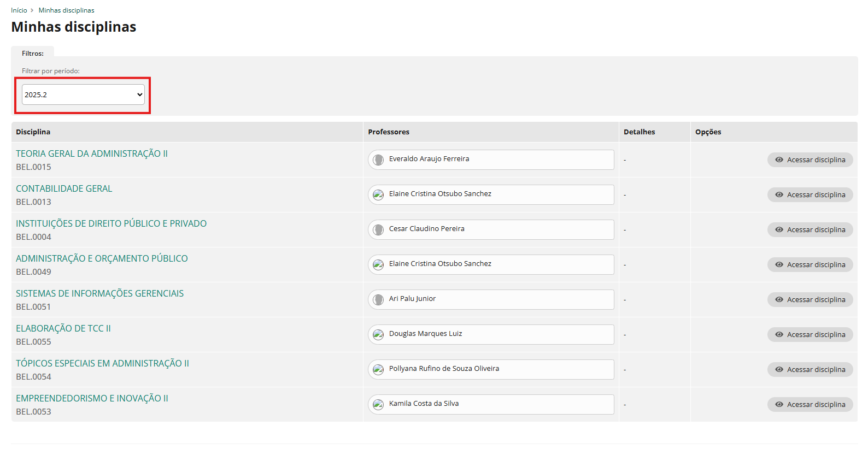Go to Início in the breadcrumb
Image resolution: width=868 pixels, height=449 pixels.
pos(19,10)
